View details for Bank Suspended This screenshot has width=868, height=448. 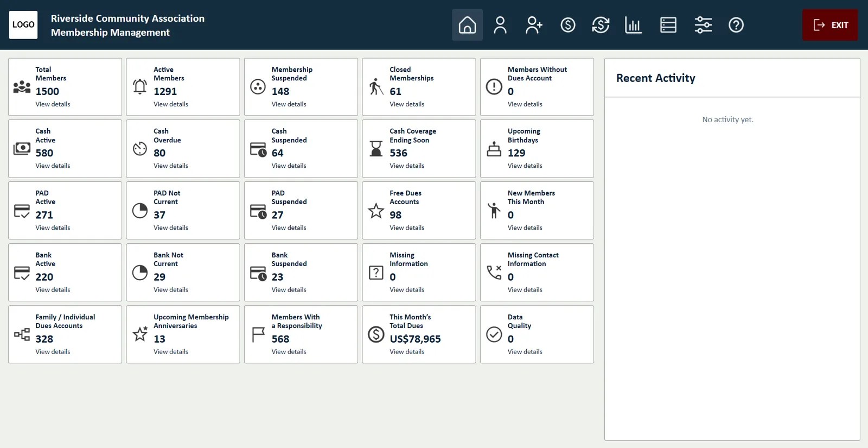click(289, 290)
